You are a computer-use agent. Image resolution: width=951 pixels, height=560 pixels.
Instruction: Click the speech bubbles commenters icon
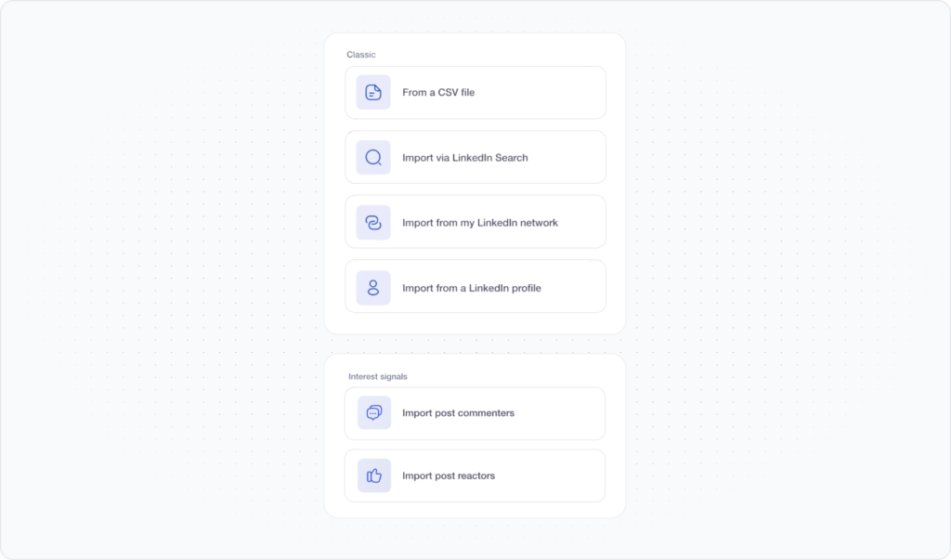[x=374, y=412]
